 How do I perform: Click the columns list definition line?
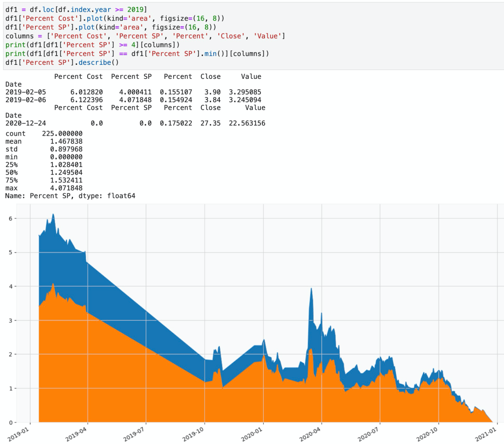click(145, 36)
